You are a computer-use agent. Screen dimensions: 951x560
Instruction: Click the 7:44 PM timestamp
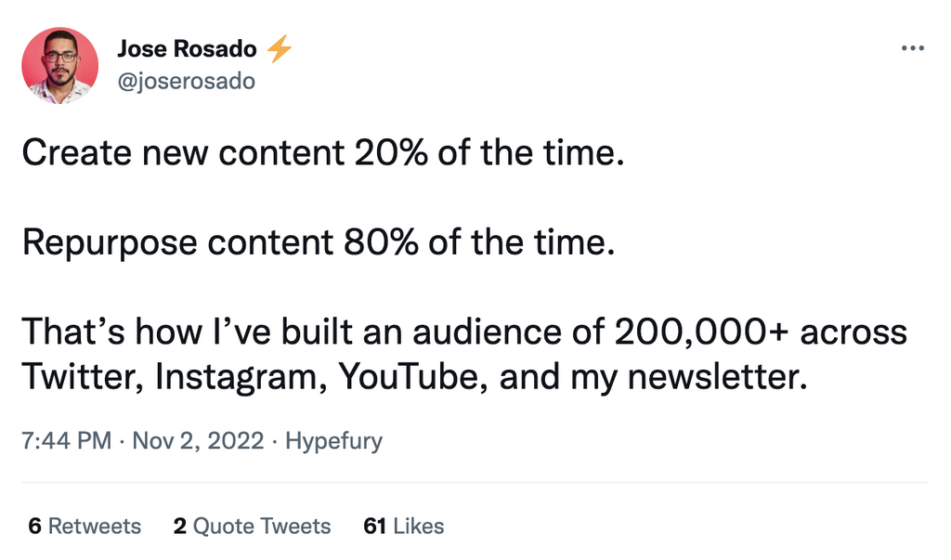click(66, 440)
